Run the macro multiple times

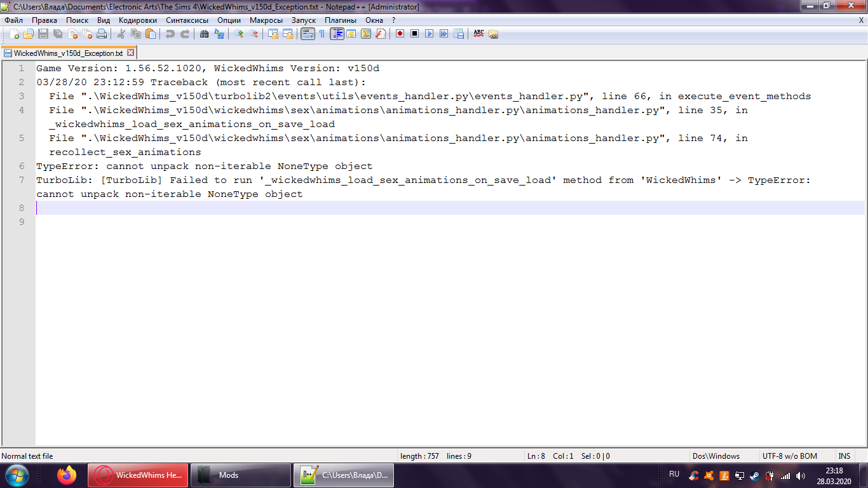click(x=444, y=34)
